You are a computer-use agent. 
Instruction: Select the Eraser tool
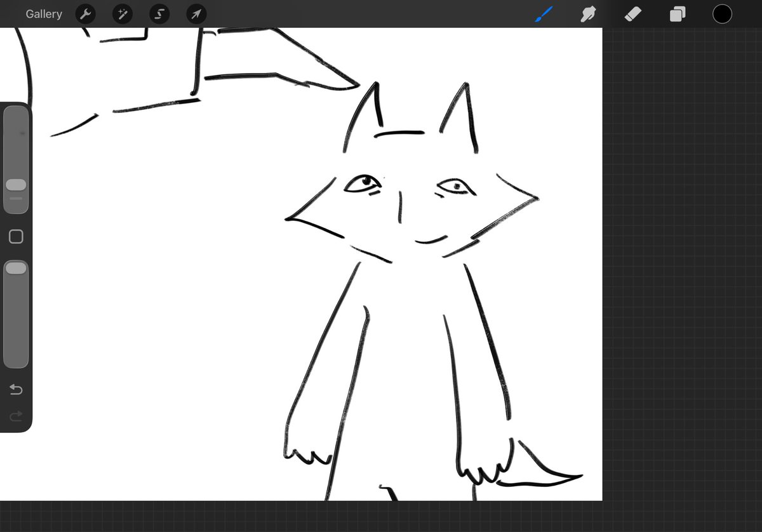point(633,14)
